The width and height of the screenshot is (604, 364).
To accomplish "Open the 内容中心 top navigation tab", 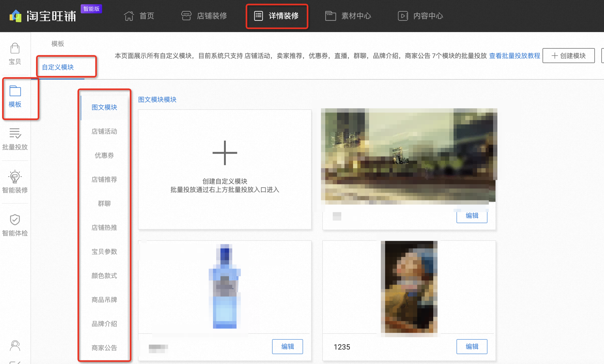I will pos(420,16).
